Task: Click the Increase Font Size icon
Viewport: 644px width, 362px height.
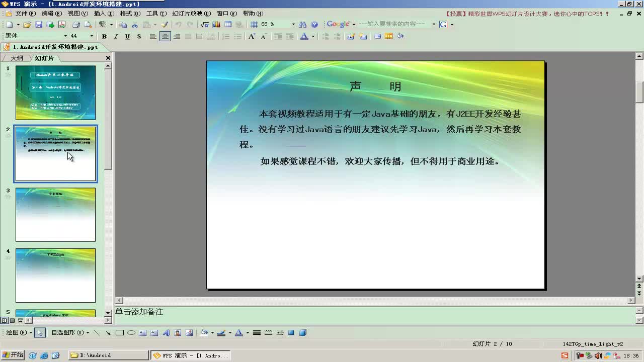Action: tap(252, 36)
